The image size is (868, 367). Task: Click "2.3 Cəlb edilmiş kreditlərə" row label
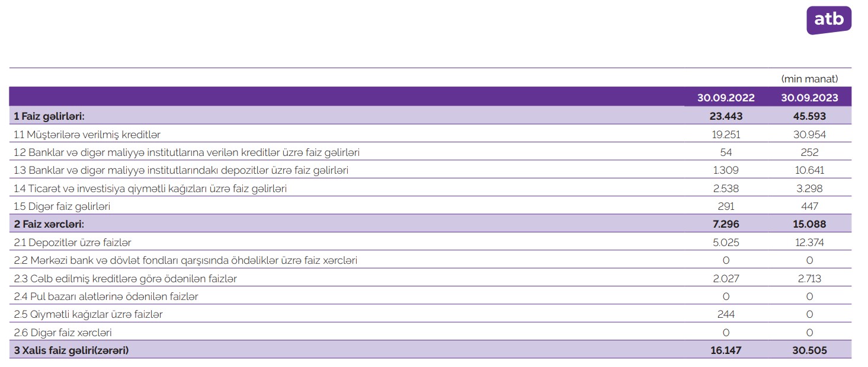pyautogui.click(x=129, y=279)
